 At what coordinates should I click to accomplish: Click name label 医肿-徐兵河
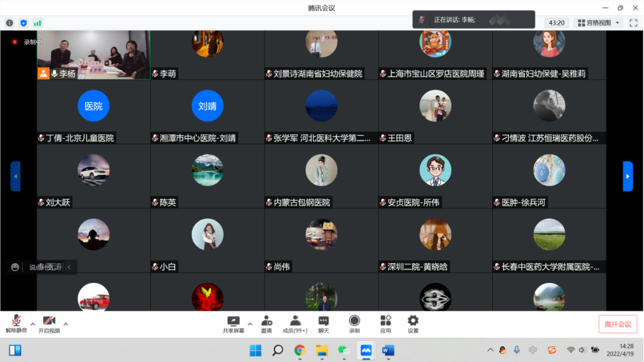(523, 202)
